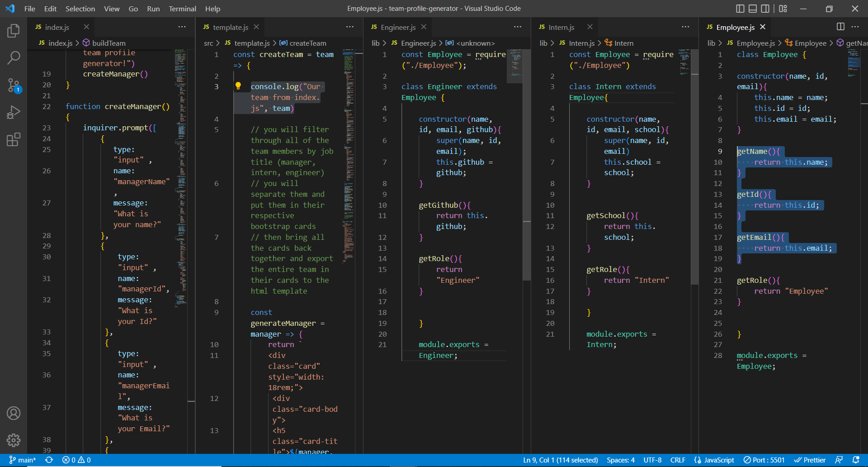The height and width of the screenshot is (467, 868).
Task: Click the lightbulb quick fix on console.log line
Action: click(x=238, y=85)
